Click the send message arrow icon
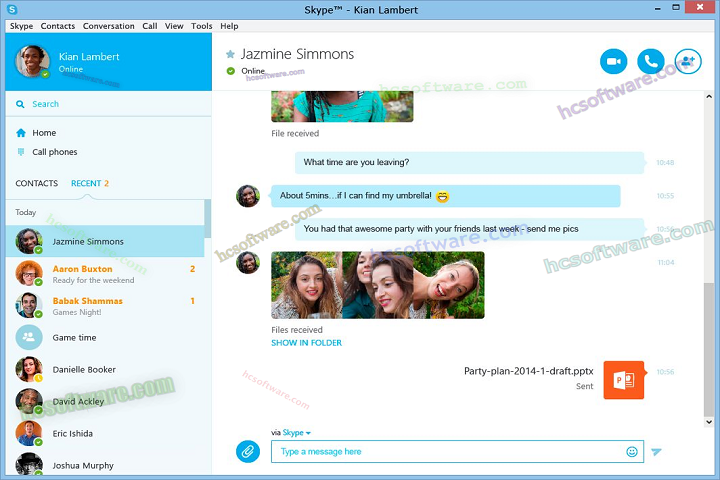The width and height of the screenshot is (720, 480). (657, 452)
